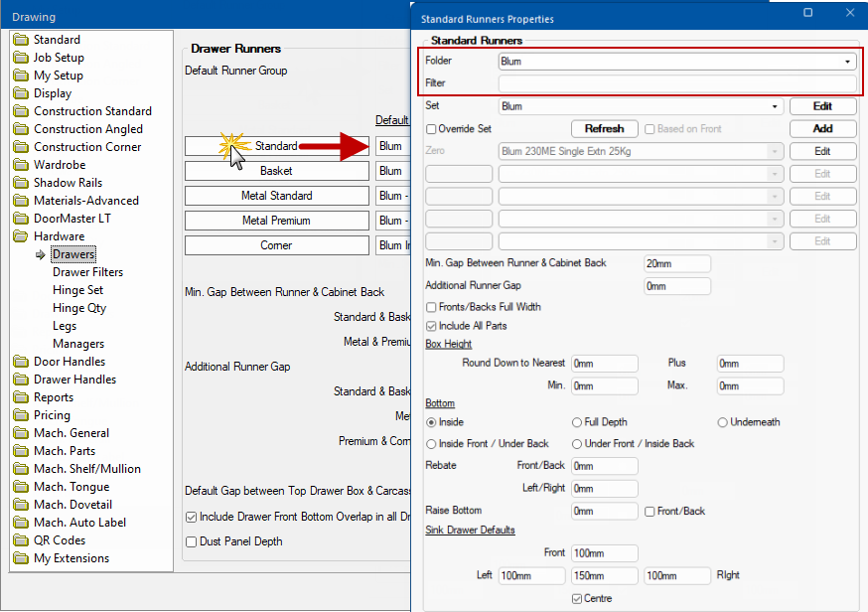
Task: Open the Folder dropdown showing Blum
Action: tap(677, 62)
